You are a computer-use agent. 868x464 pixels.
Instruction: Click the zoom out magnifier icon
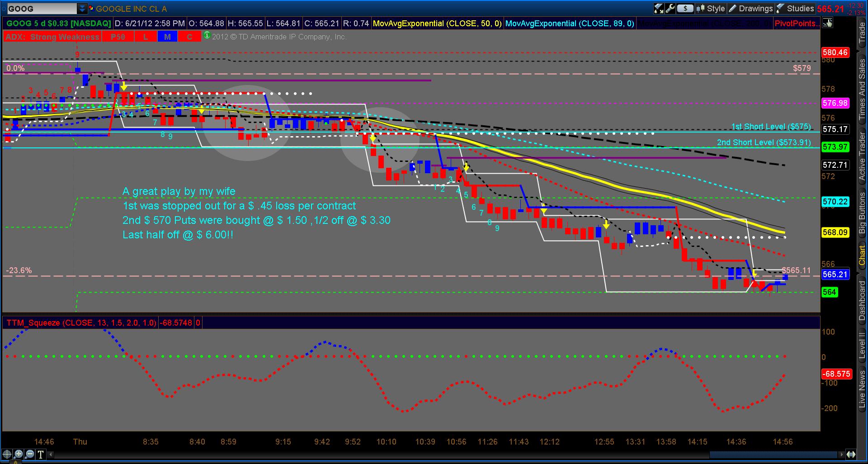click(29, 455)
